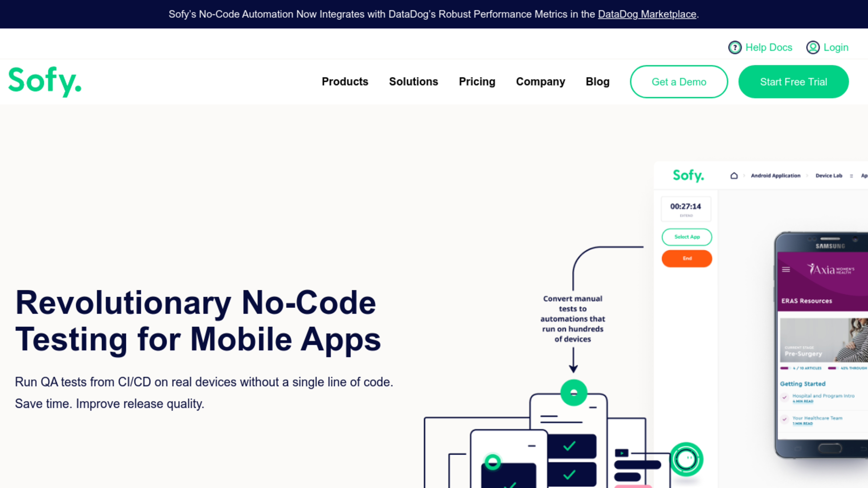
Task: Click the home icon in app breadcrumb
Action: [x=734, y=176]
